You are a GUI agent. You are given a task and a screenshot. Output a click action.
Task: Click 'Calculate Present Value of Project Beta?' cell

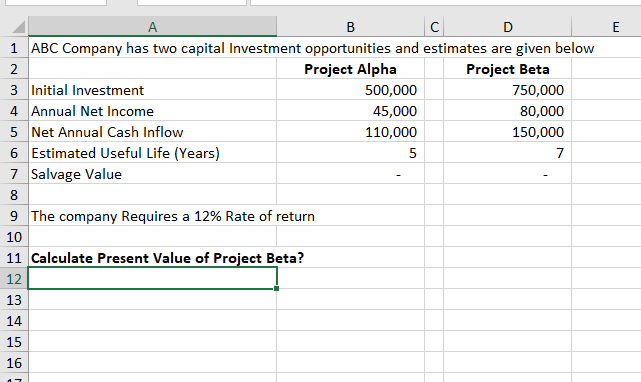point(152,258)
